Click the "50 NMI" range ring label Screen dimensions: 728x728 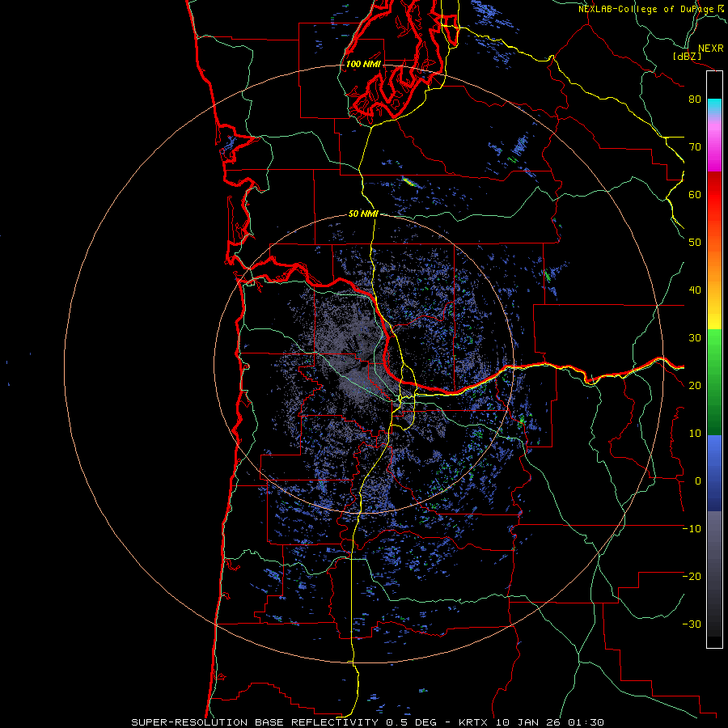pos(363,214)
